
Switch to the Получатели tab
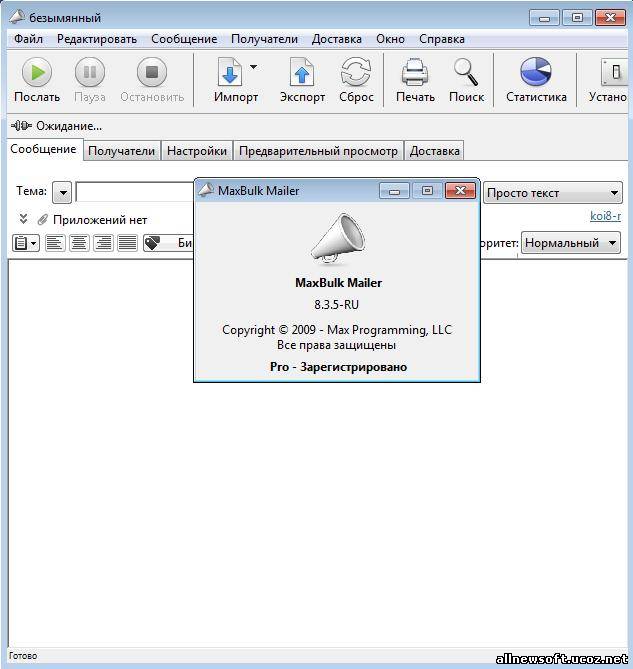click(x=122, y=151)
